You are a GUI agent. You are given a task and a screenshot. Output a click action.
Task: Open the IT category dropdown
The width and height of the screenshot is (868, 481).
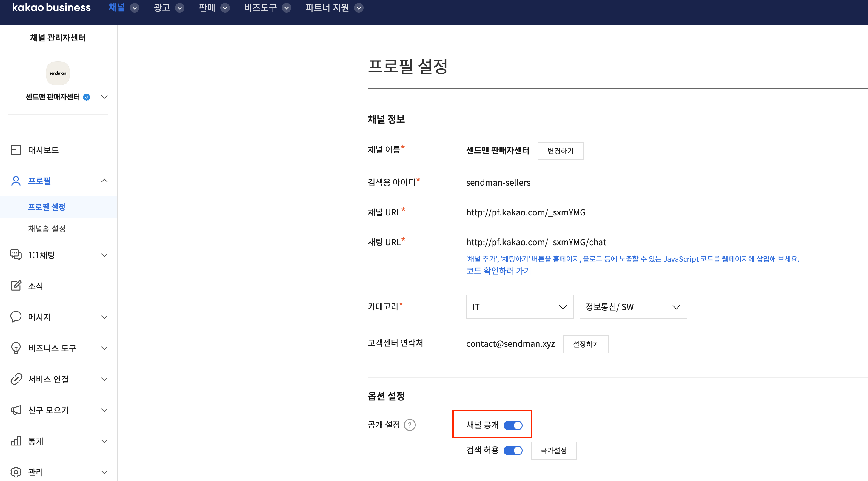tap(519, 307)
